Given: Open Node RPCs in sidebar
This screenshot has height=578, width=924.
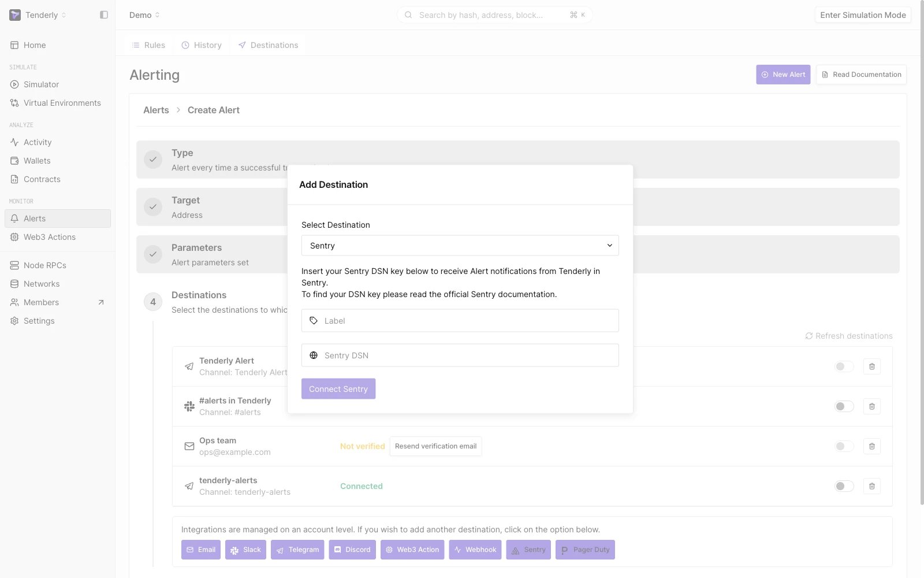Looking at the screenshot, I should pyautogui.click(x=58, y=265).
